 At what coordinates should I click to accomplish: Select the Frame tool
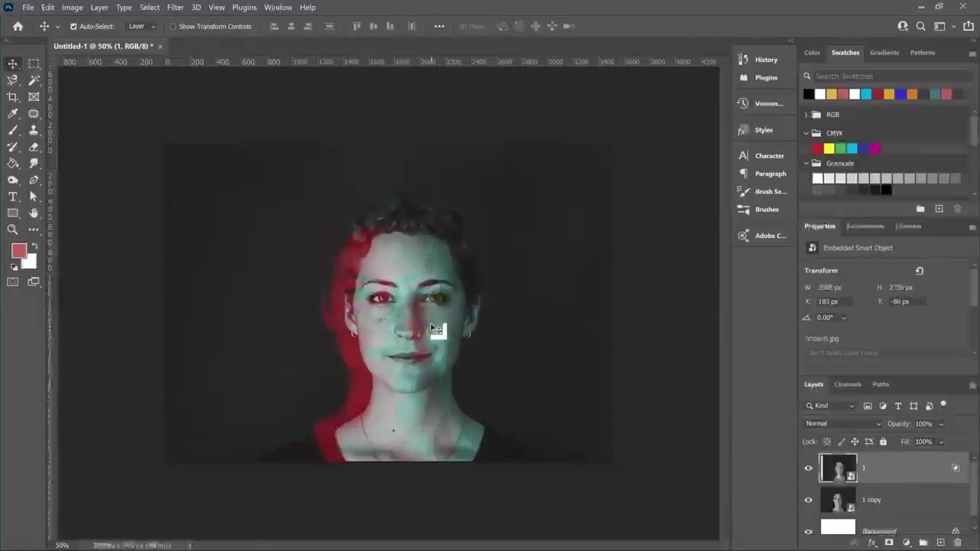34,97
